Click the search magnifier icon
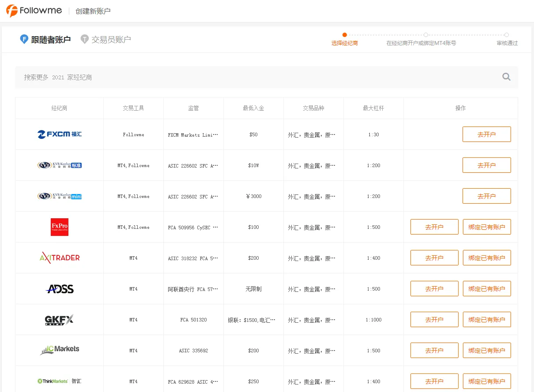Image resolution: width=534 pixels, height=392 pixels. tap(506, 77)
